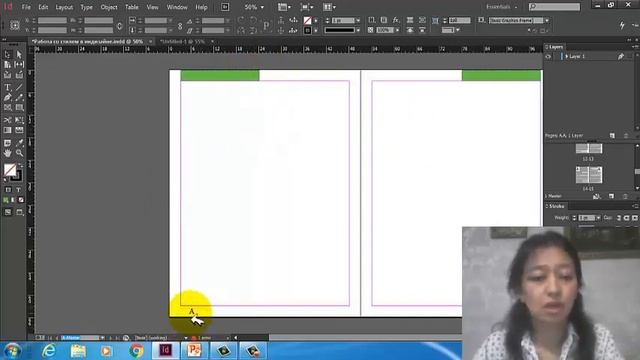Set formatting affects text
The height and width of the screenshot is (360, 640).
tap(18, 190)
